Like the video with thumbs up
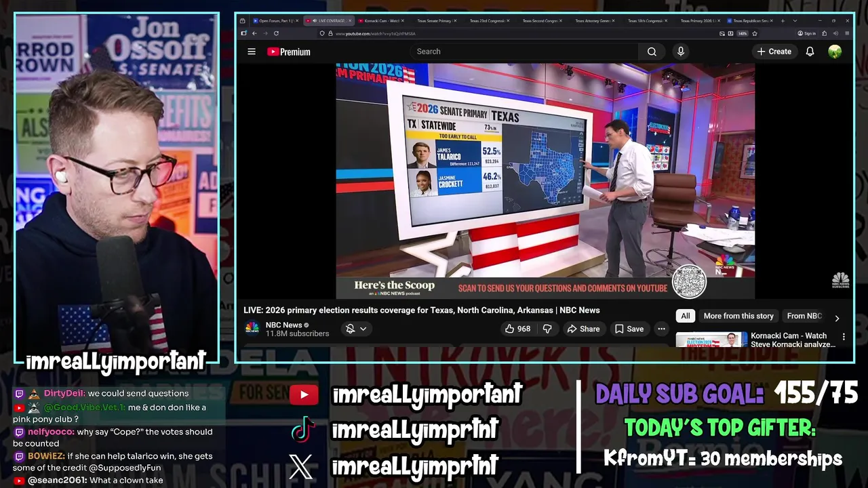This screenshot has width=868, height=488. click(517, 329)
